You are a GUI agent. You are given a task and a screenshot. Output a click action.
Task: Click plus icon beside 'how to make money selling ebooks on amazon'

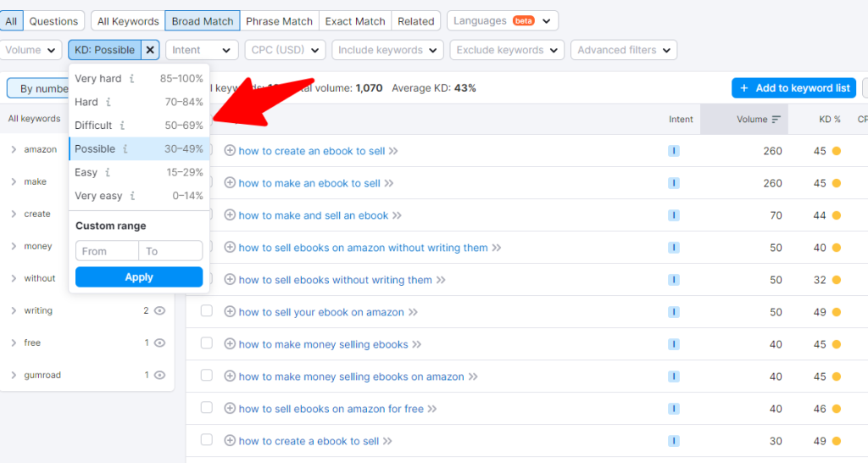point(230,376)
